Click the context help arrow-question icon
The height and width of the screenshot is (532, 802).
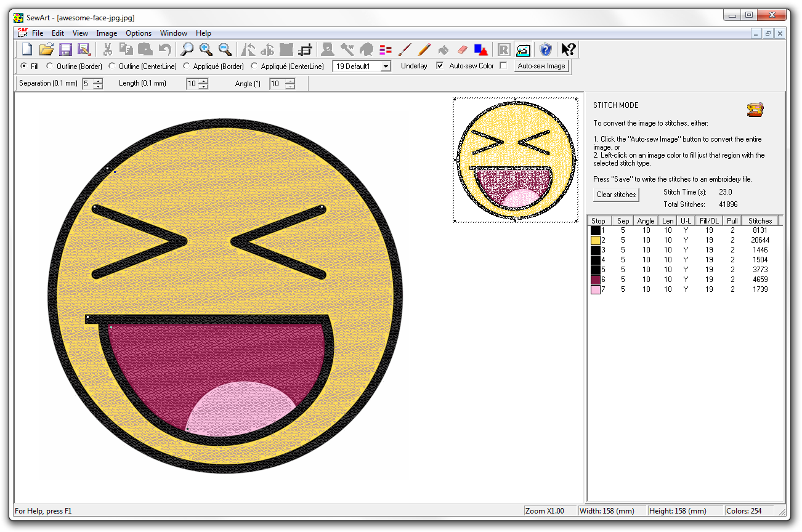click(x=569, y=49)
